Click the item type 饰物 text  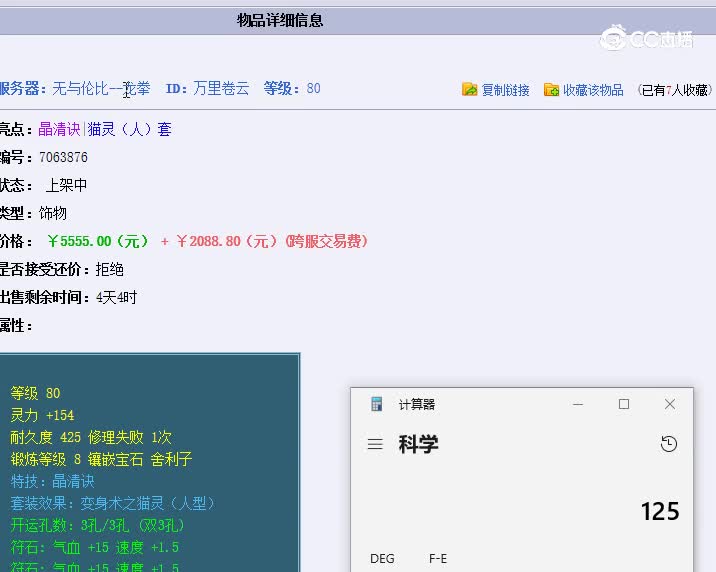pos(53,213)
